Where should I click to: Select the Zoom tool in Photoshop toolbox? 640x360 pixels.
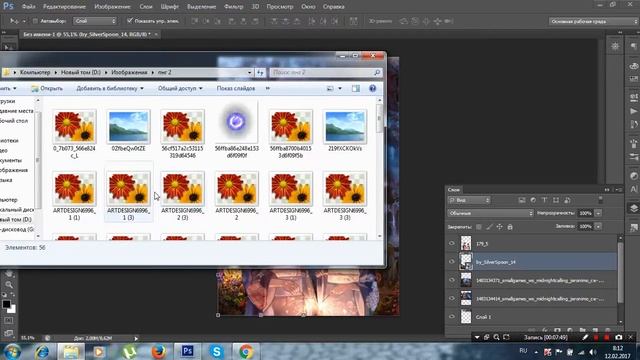tap(9, 284)
